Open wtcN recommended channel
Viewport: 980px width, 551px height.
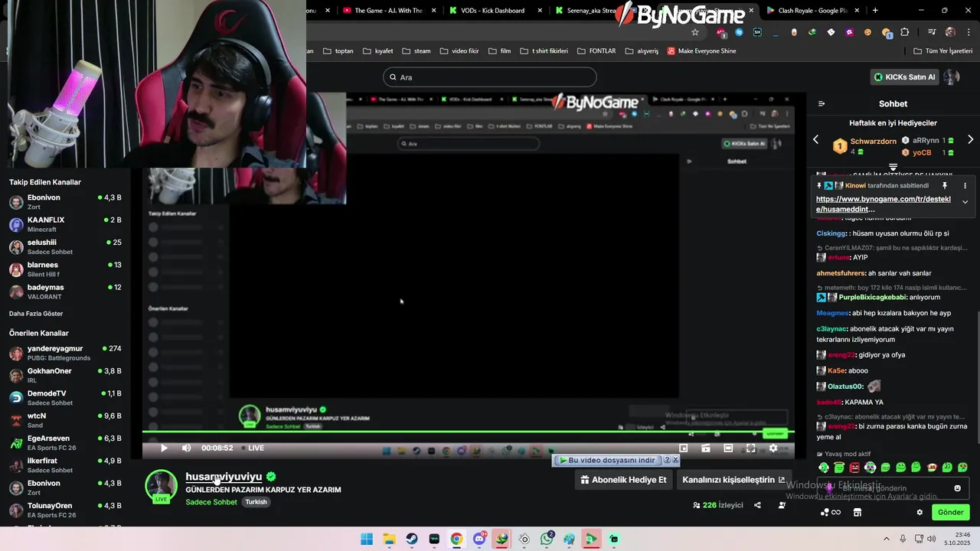[65, 420]
